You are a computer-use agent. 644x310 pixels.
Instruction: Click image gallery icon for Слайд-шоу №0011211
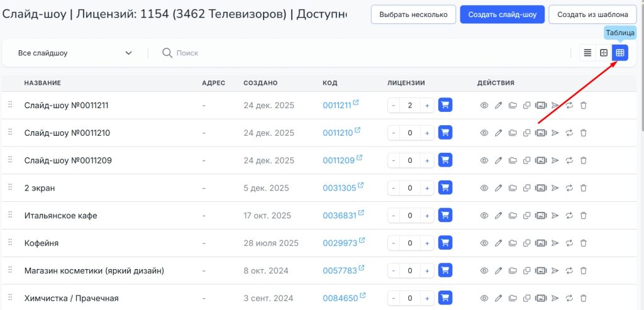point(540,106)
